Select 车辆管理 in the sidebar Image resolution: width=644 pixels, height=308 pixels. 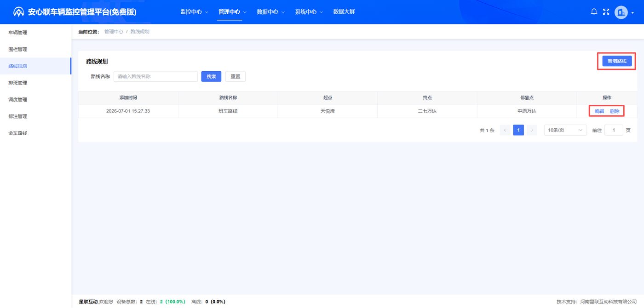35,33
